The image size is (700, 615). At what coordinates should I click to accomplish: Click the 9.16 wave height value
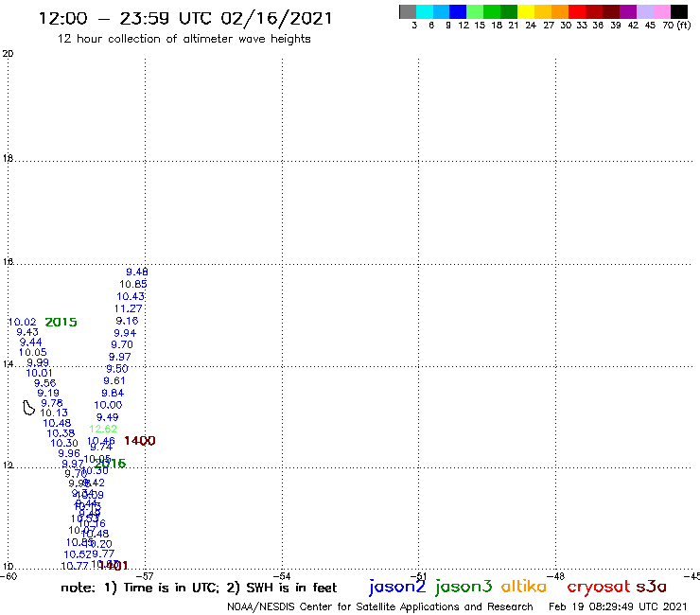(128, 321)
